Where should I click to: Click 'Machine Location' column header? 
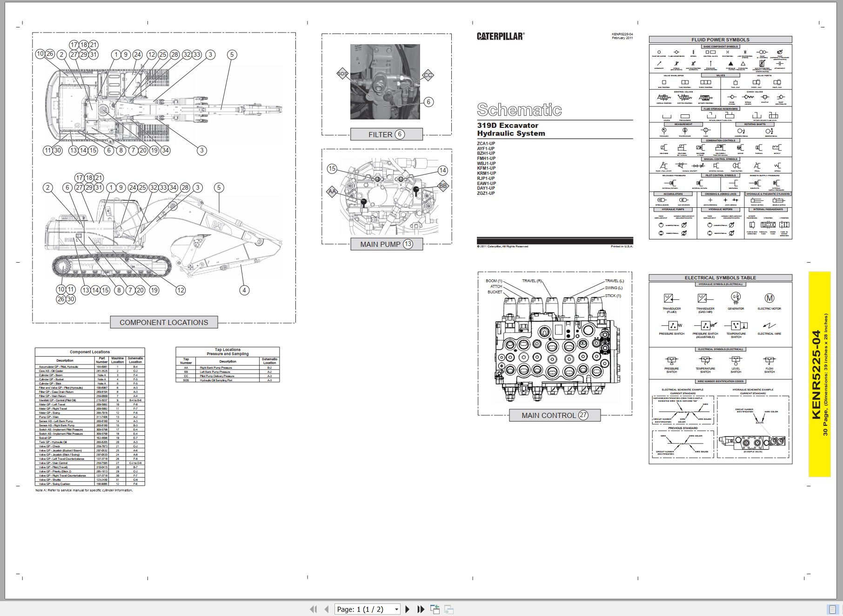pos(117,360)
